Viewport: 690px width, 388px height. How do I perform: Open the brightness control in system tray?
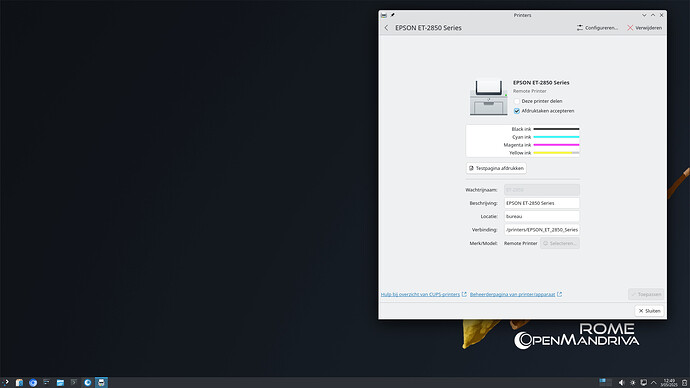click(x=632, y=383)
